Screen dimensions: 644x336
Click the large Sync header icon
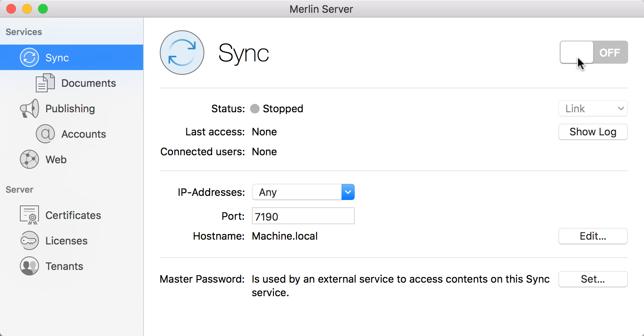pos(182,53)
